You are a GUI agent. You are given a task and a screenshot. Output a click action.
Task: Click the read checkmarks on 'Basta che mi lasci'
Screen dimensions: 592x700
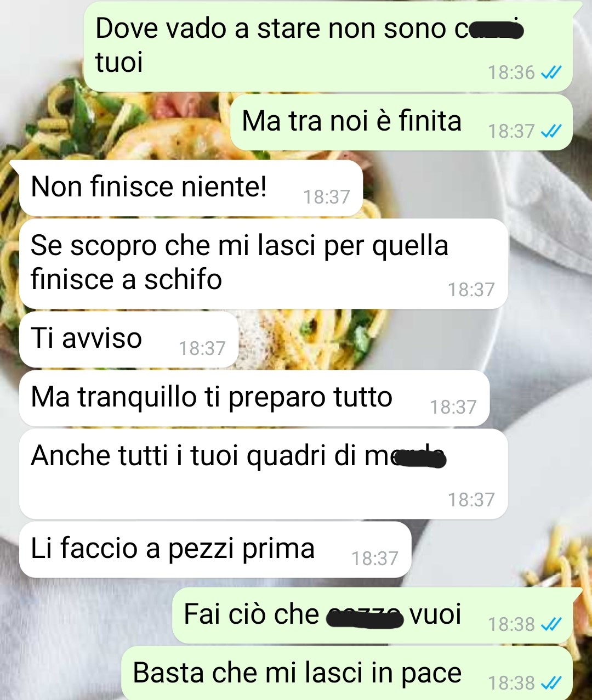551,683
